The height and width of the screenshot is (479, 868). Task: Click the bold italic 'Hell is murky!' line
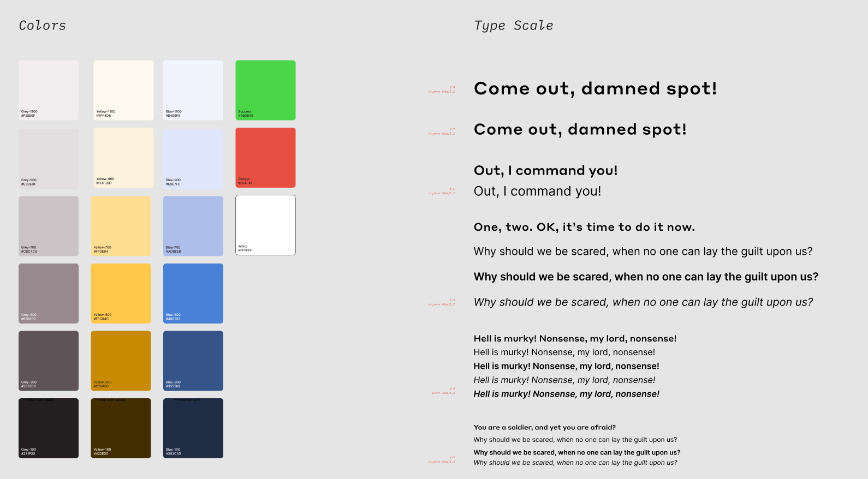pyautogui.click(x=567, y=394)
